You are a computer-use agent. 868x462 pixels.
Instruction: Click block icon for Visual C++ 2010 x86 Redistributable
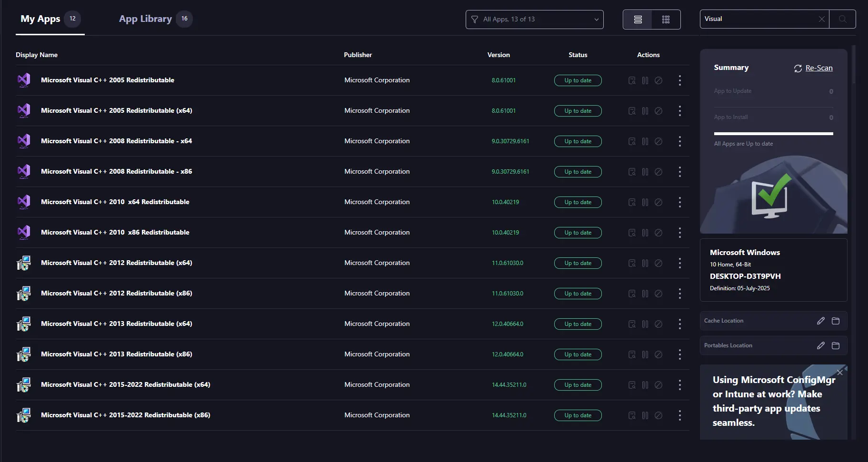click(x=658, y=233)
